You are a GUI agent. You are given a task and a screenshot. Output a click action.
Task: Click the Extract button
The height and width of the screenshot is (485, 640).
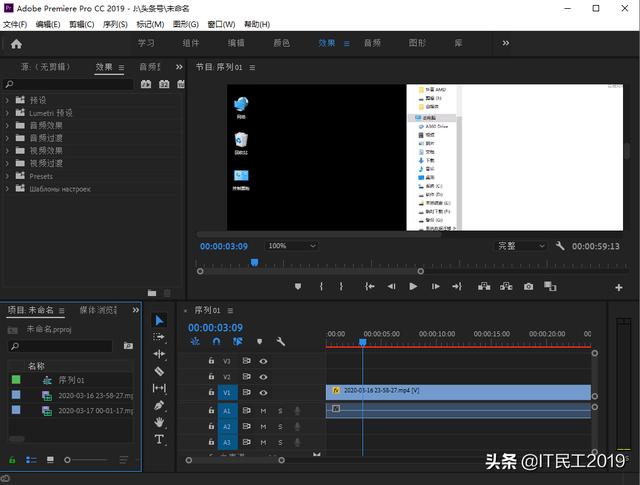pyautogui.click(x=506, y=287)
